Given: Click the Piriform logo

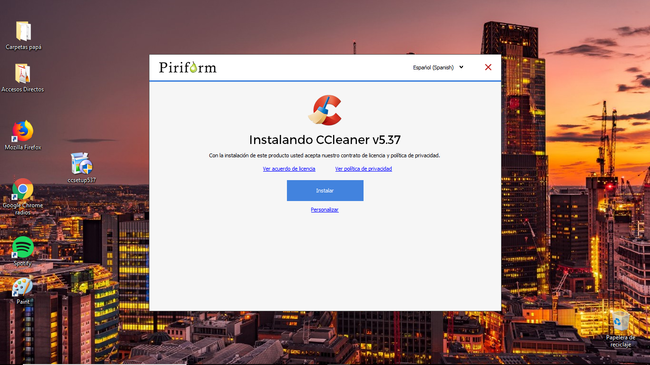Looking at the screenshot, I should 188,67.
